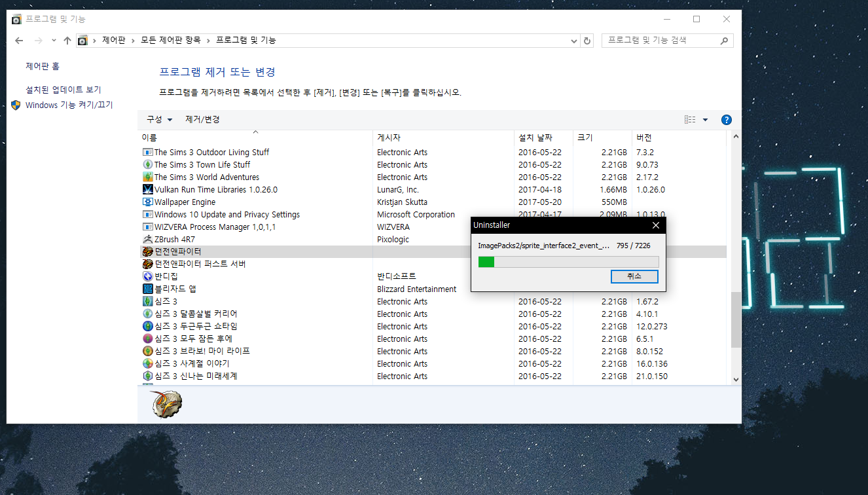
Task: Click the Help question mark icon
Action: (x=726, y=120)
